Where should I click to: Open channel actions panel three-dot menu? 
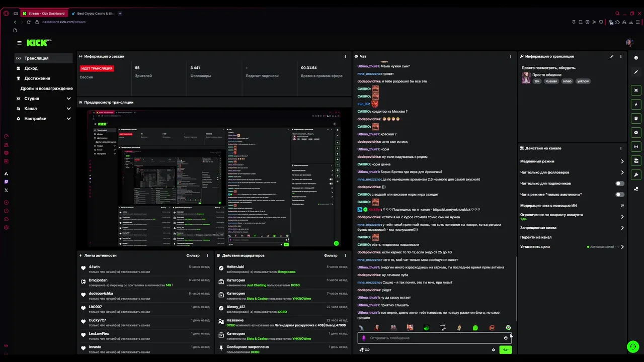coord(621,148)
